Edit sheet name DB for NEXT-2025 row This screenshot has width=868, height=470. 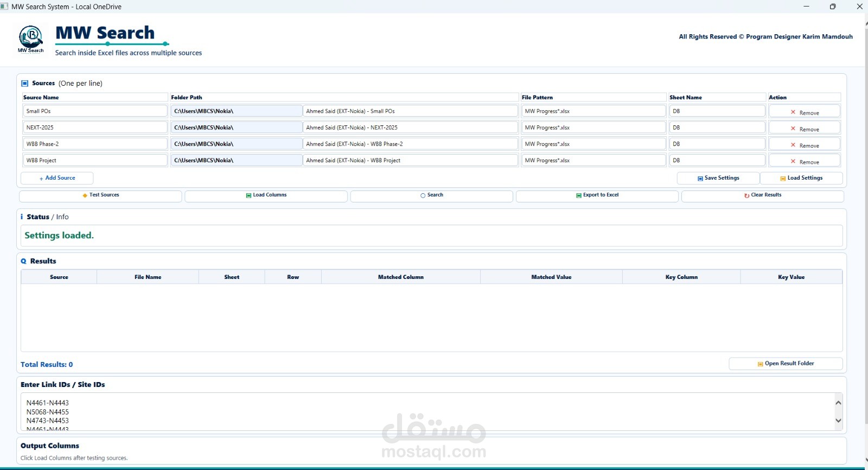click(717, 128)
